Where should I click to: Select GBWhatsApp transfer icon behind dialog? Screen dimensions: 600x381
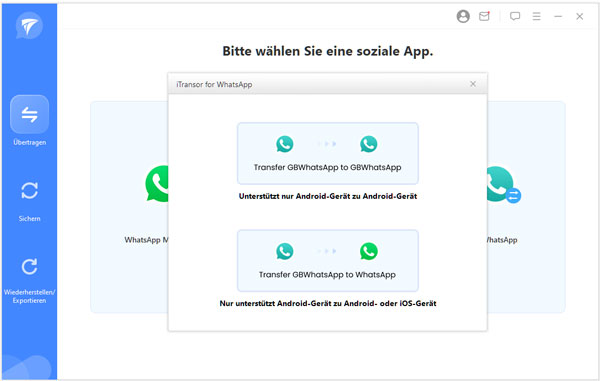[x=504, y=185]
